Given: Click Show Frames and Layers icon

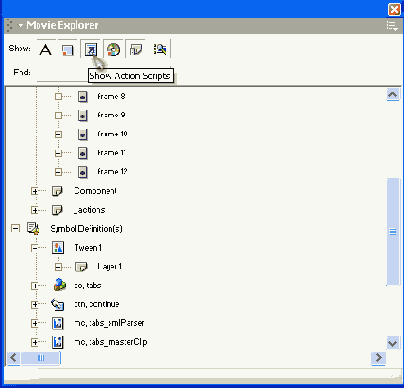Looking at the screenshot, I should click(x=136, y=50).
